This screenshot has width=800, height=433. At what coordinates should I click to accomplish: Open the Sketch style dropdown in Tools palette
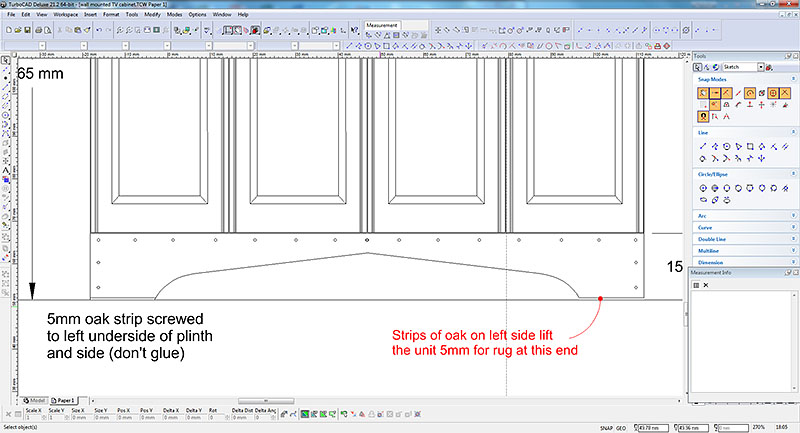pyautogui.click(x=764, y=66)
